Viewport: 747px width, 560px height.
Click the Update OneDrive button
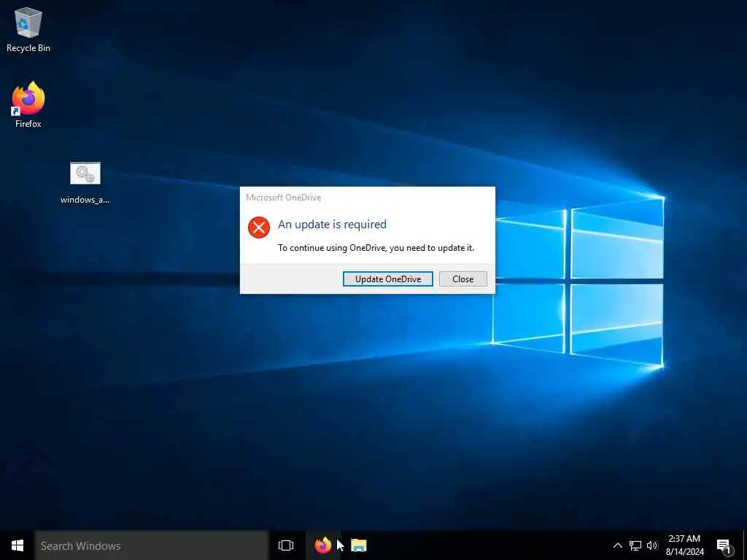click(388, 279)
